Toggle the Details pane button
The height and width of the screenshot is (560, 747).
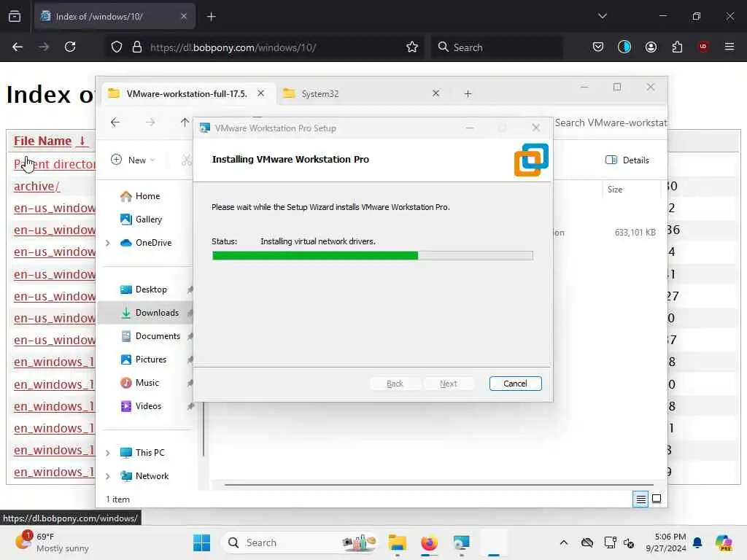coord(627,160)
